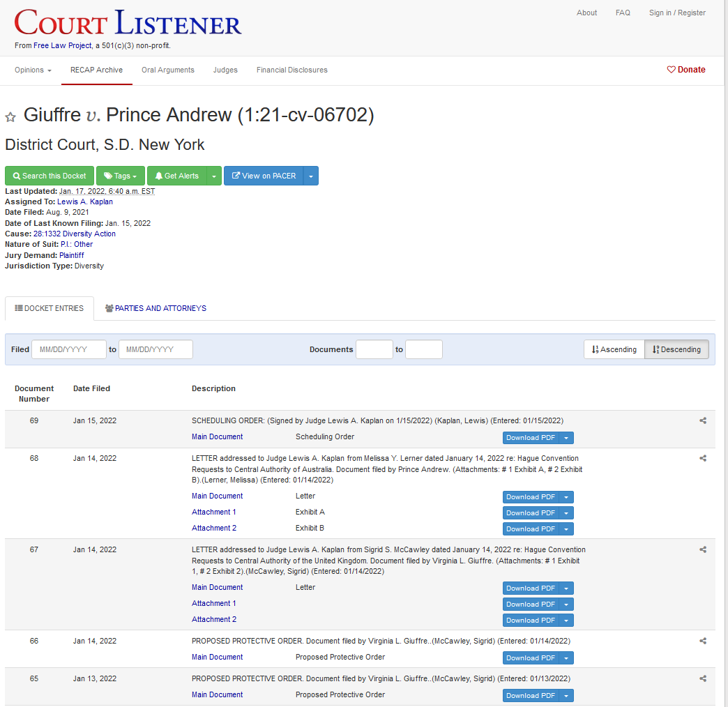Image resolution: width=728 pixels, height=707 pixels.
Task: Open Attachment 1 of entry 68
Action: [214, 512]
